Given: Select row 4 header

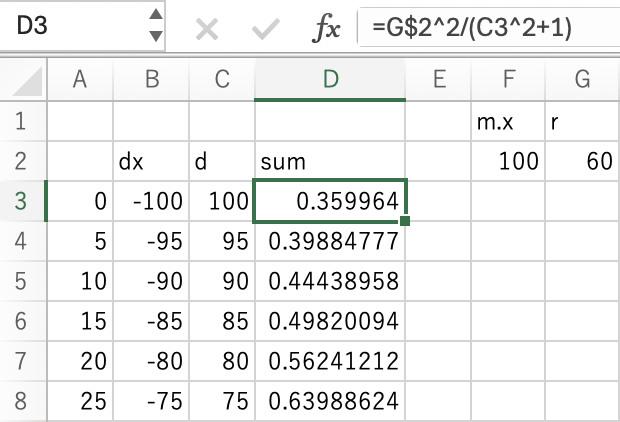Looking at the screenshot, I should pyautogui.click(x=23, y=241).
